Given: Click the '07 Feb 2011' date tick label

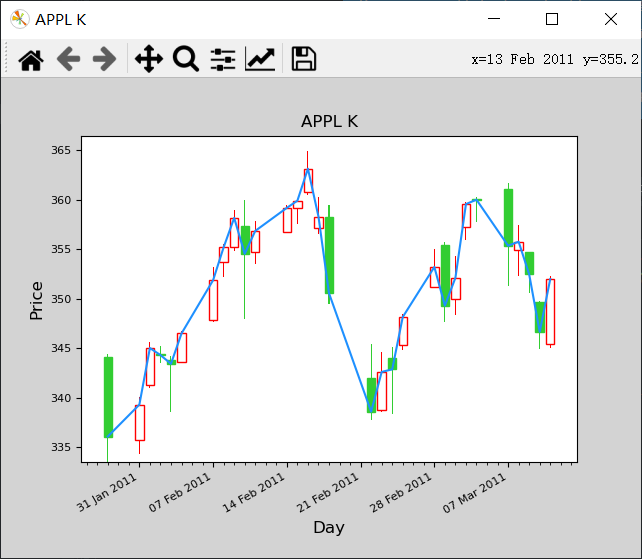Looking at the screenshot, I should click(x=180, y=493).
